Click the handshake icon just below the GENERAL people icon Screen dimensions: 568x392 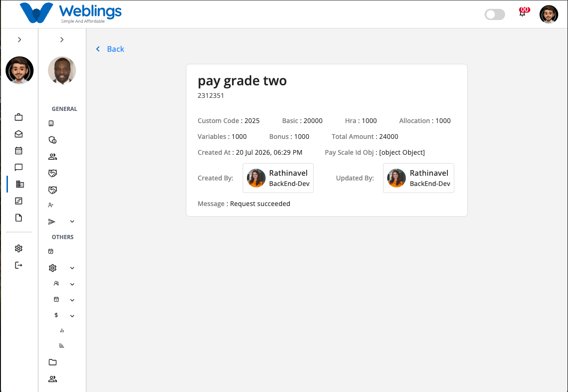pyautogui.click(x=53, y=173)
